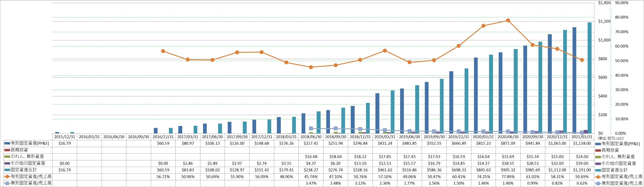Select the のれん、無形資産 row label in the table
Image resolution: width=644 pixels, height=187 pixels.
click(27, 156)
